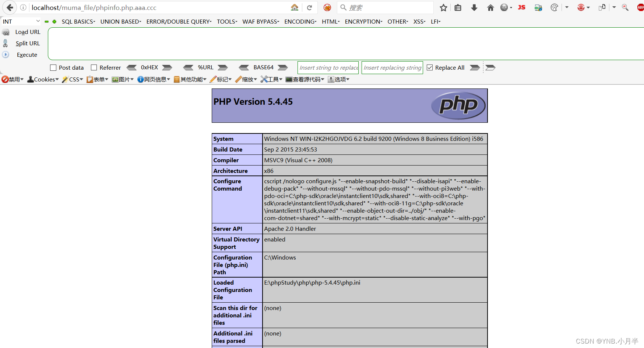Screen dimensions: 644x348
Task: Open the 其他功能 (Miscellaneous) dropdown
Action: click(x=190, y=79)
